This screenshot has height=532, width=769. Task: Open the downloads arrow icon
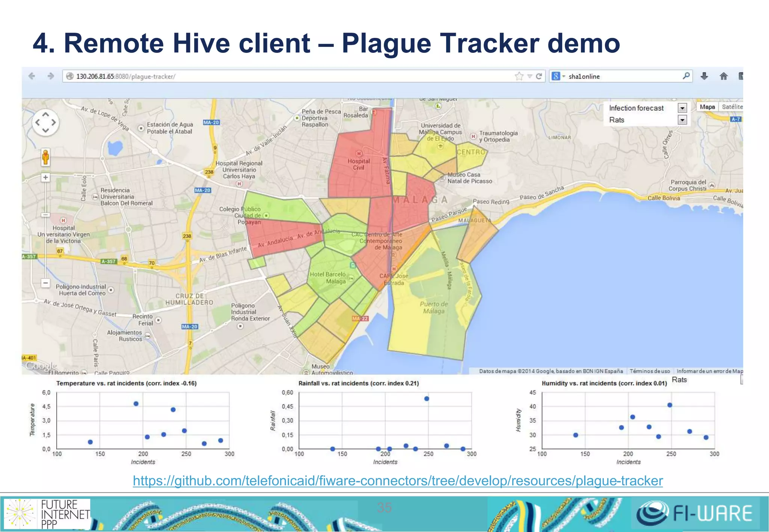click(704, 76)
